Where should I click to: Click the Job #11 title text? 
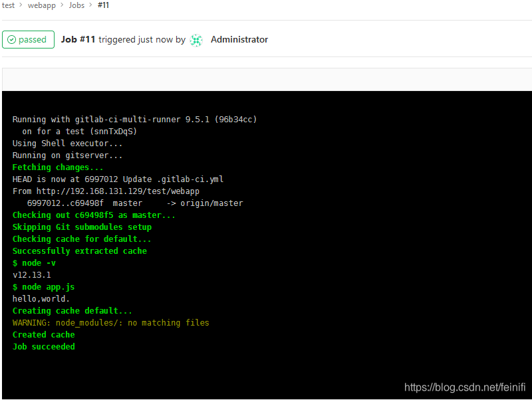(x=78, y=40)
